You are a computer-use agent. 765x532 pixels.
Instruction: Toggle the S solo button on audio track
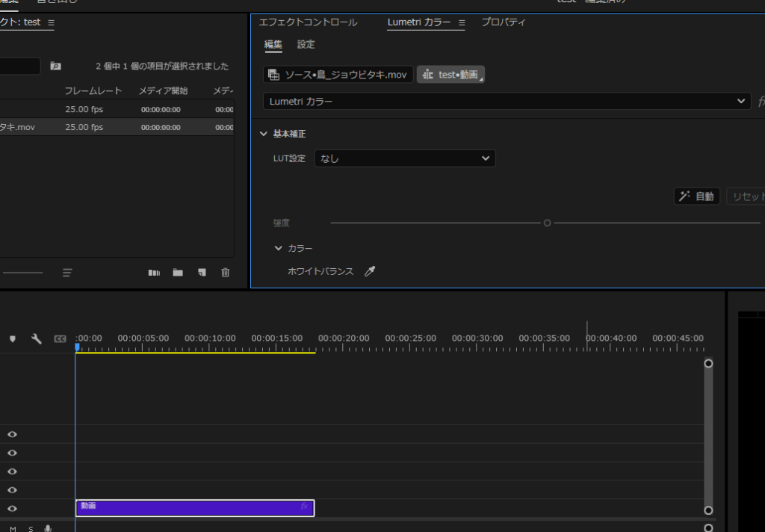[31, 529]
